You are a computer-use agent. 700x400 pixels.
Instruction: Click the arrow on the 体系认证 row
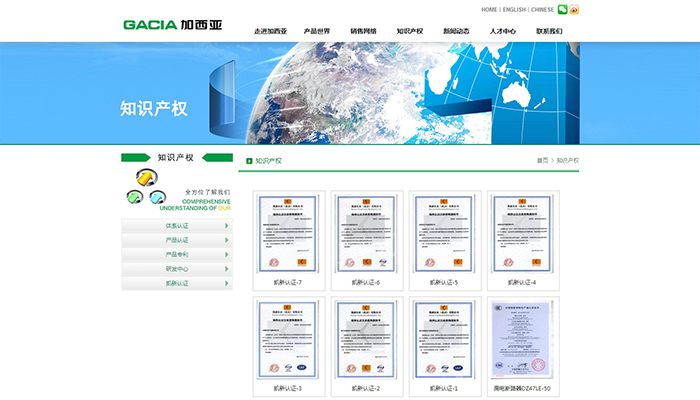(x=226, y=226)
